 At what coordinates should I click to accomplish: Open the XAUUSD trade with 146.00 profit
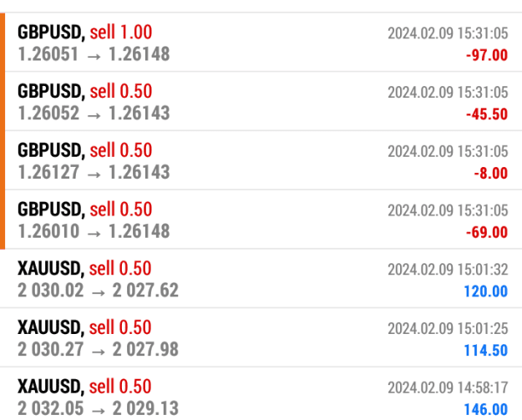pos(261,394)
